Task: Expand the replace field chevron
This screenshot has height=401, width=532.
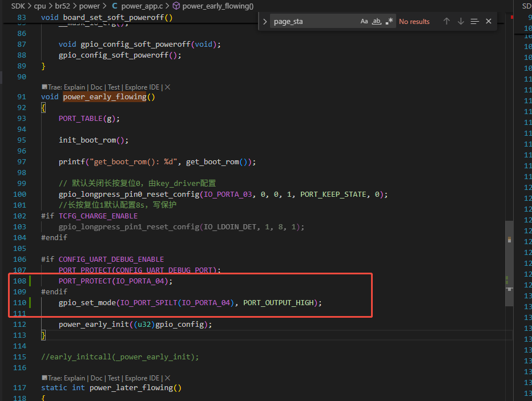Action: (x=265, y=21)
